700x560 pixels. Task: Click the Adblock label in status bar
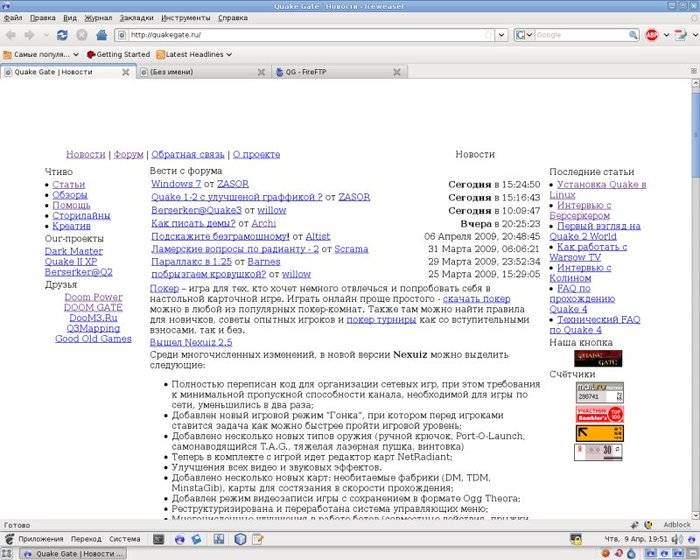[677, 525]
